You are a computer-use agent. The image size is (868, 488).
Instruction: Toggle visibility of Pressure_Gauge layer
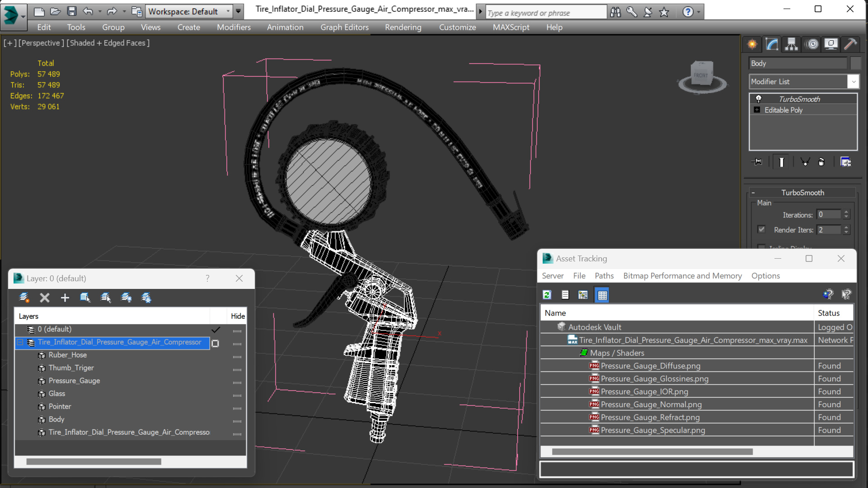click(237, 381)
